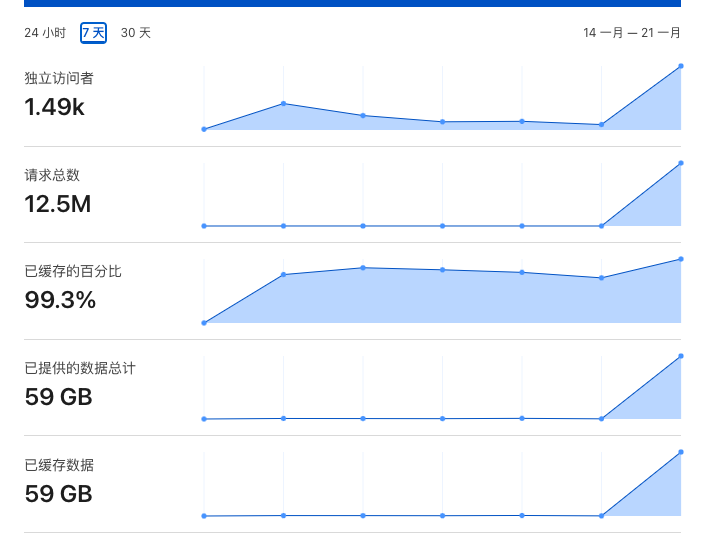Click first data point on 已缓存的百分比 chart

204,323
